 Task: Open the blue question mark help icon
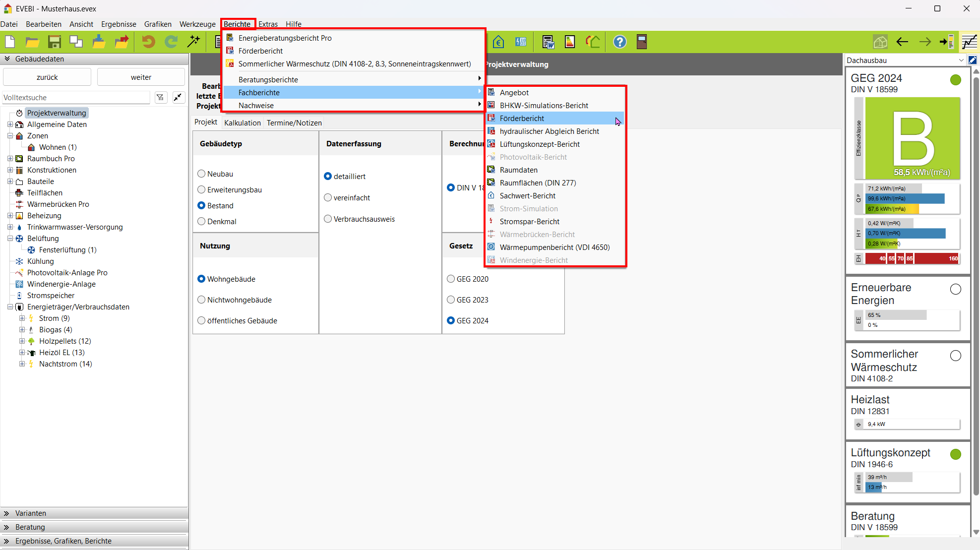click(619, 42)
